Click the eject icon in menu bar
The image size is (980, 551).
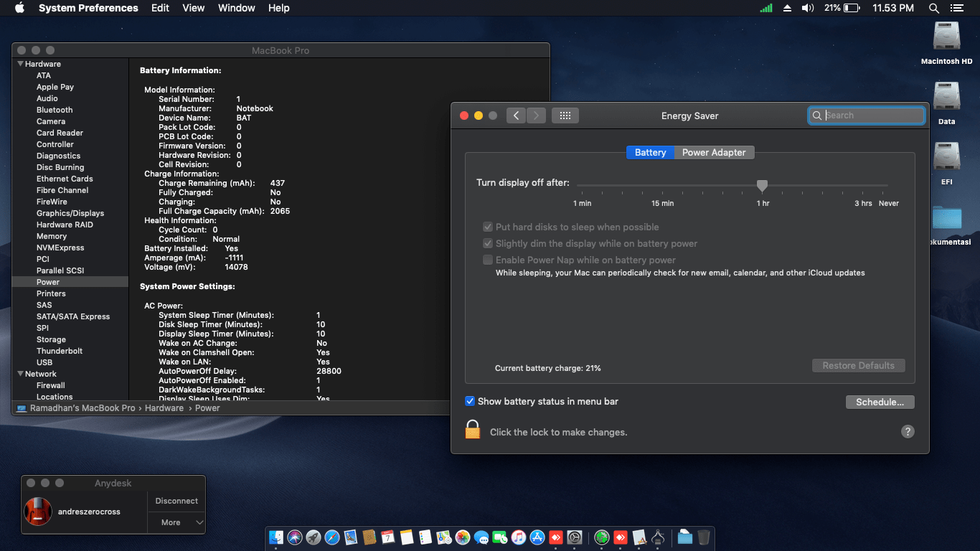click(787, 8)
